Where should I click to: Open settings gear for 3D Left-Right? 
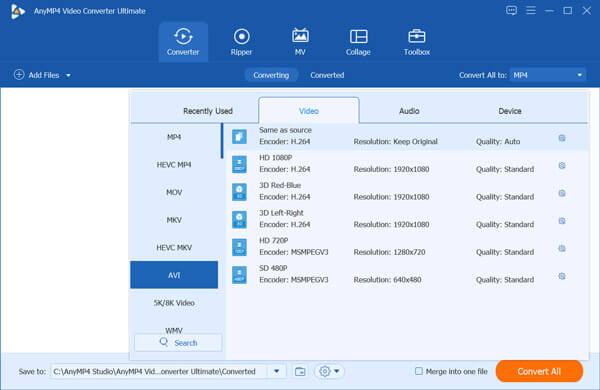pyautogui.click(x=562, y=221)
